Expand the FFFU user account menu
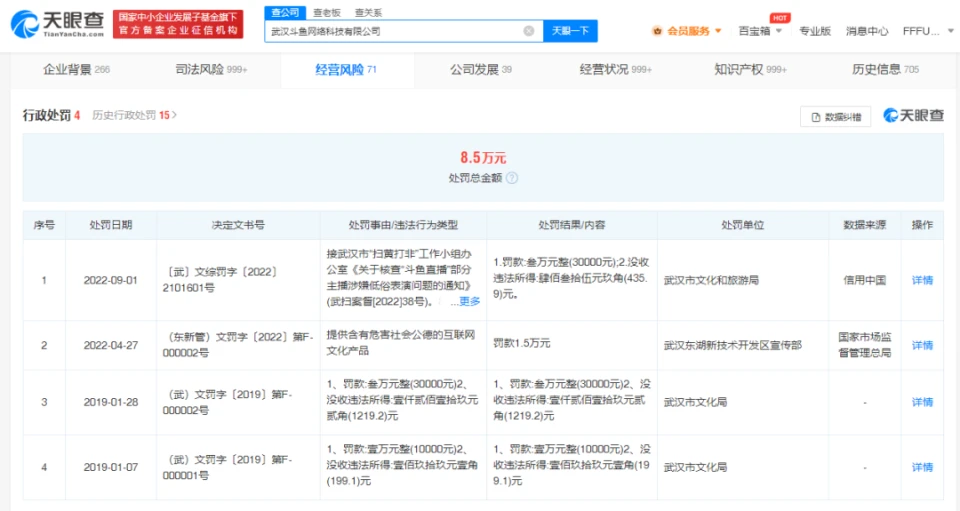The height and width of the screenshot is (511, 960). coord(921,31)
